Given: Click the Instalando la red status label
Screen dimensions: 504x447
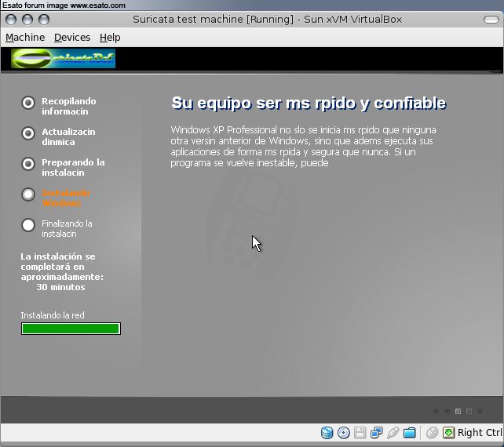Looking at the screenshot, I should tap(53, 315).
